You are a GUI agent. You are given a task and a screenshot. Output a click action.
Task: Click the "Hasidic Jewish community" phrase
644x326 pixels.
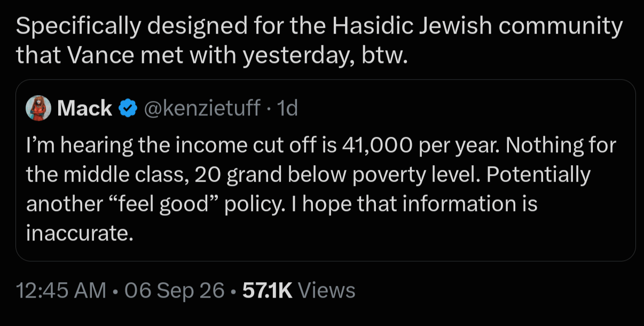(478, 27)
